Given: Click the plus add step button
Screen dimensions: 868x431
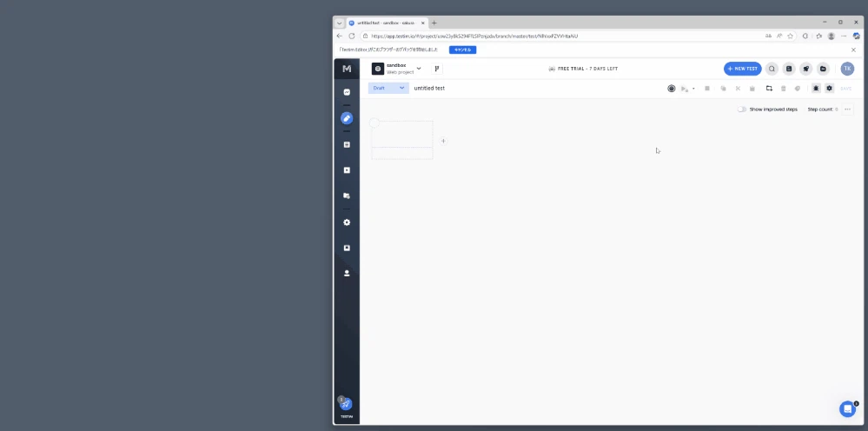Looking at the screenshot, I should coord(443,141).
